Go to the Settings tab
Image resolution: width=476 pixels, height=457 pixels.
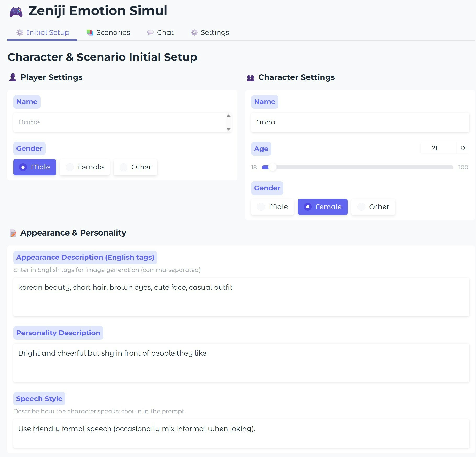pyautogui.click(x=210, y=32)
